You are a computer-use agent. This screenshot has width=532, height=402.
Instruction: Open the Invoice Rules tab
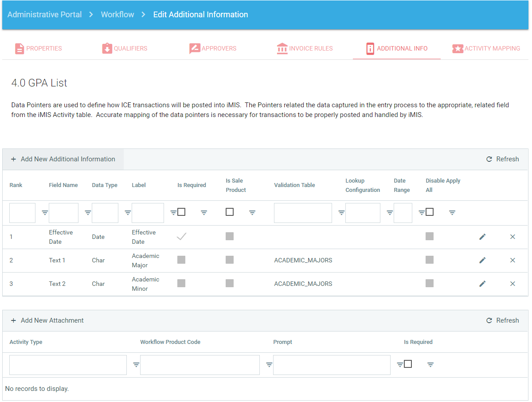pos(305,48)
